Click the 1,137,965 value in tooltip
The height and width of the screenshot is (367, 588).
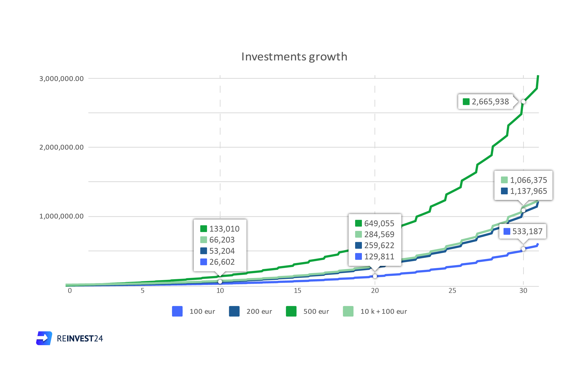click(528, 191)
